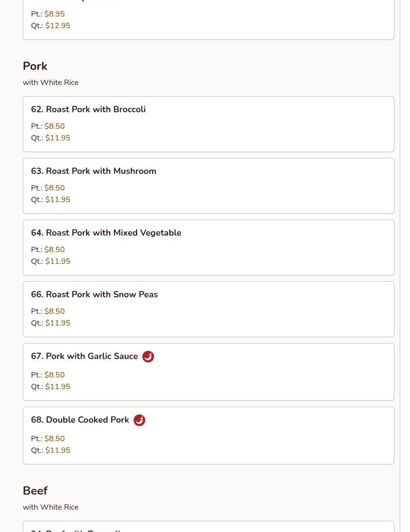Viewport: 410px width, 532px height.
Task: Click $11.95 quart price for Roast Pork Mixed Vegetable
Action: (x=58, y=261)
